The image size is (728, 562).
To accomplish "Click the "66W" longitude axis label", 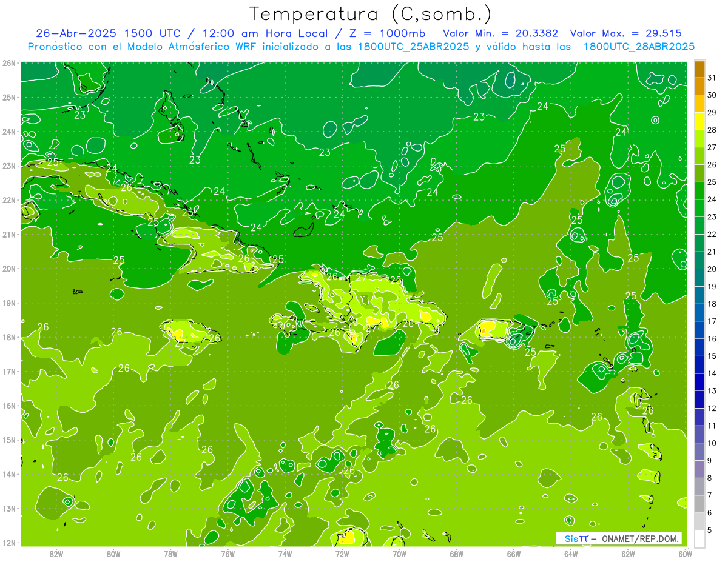I will pos(513,554).
